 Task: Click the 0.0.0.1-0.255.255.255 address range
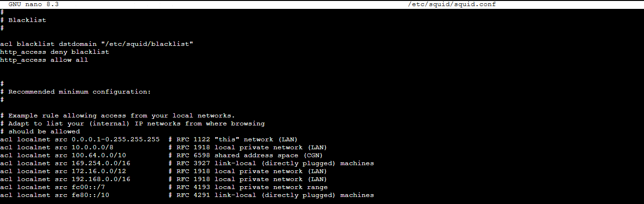[x=115, y=139]
